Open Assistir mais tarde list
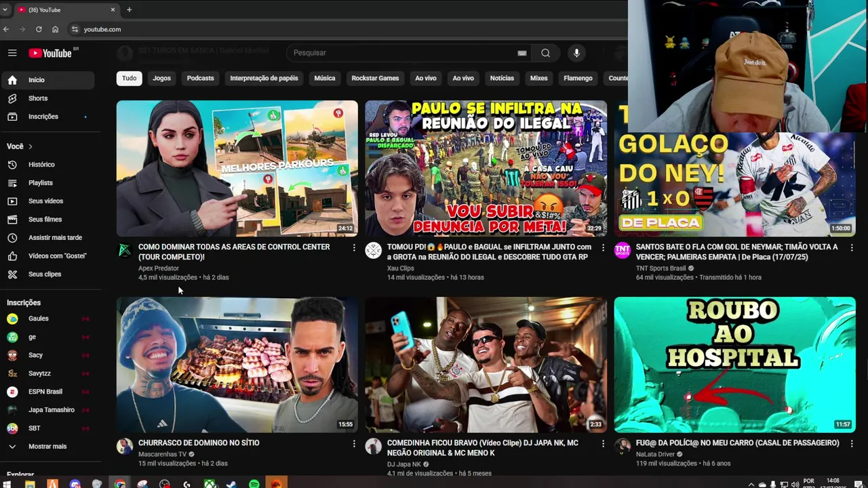This screenshot has width=868, height=488. point(47,238)
